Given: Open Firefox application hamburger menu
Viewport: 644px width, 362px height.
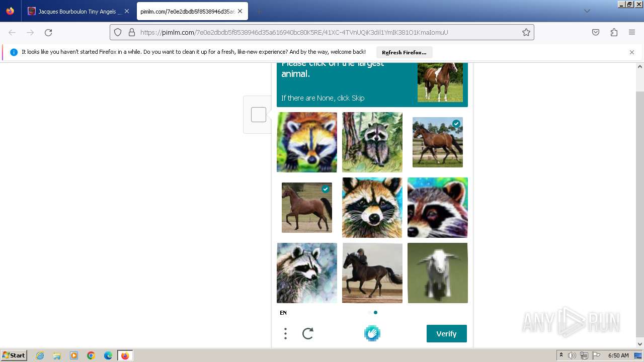Looking at the screenshot, I should [632, 32].
